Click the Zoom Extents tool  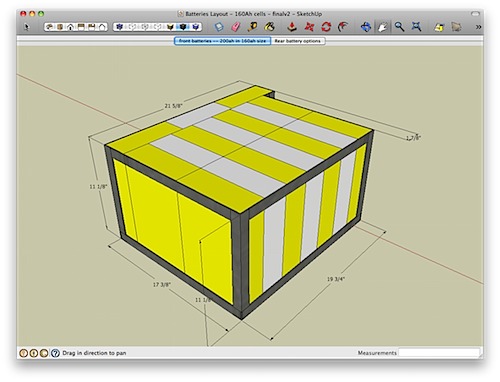pos(416,27)
